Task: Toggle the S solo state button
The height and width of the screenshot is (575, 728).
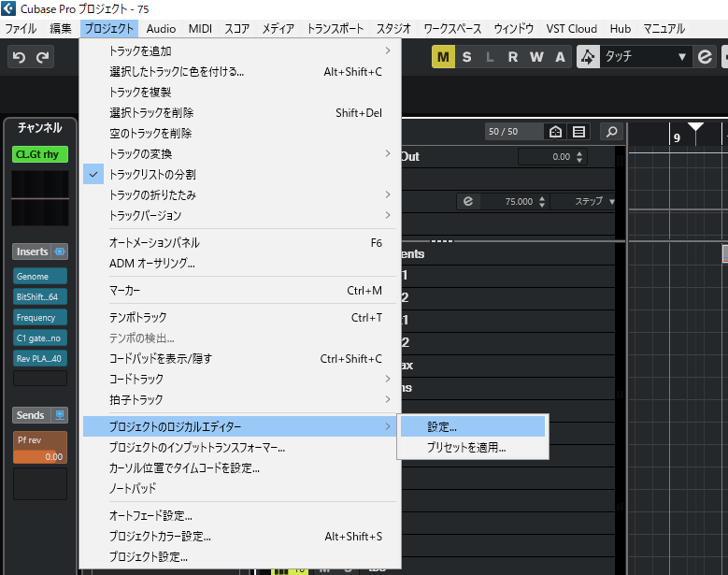Action: (466, 57)
